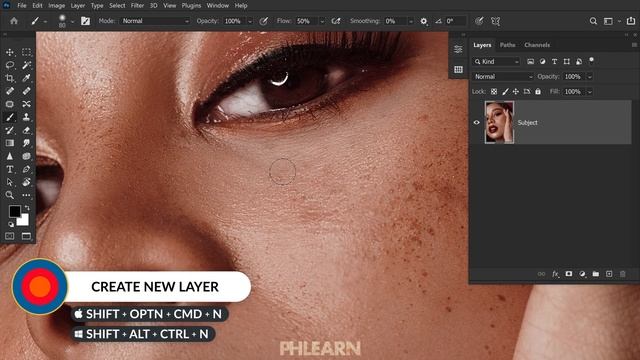This screenshot has width=640, height=360.
Task: Open the layer blend mode dropdown
Action: (503, 76)
